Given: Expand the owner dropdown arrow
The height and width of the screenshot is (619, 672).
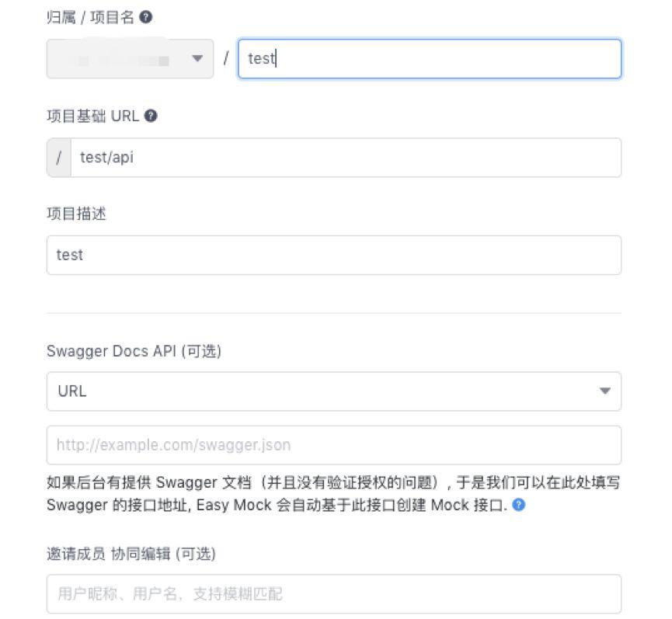Looking at the screenshot, I should (197, 59).
